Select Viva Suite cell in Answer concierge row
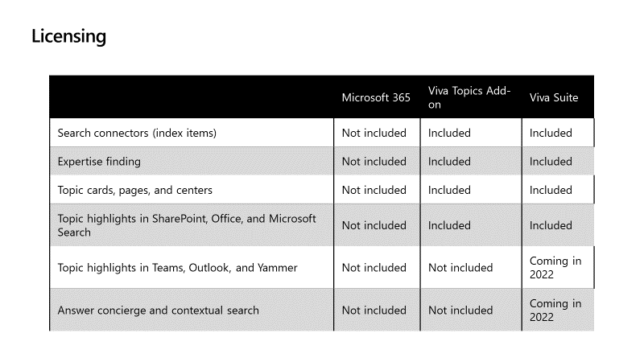The width and height of the screenshot is (644, 362). [555, 310]
